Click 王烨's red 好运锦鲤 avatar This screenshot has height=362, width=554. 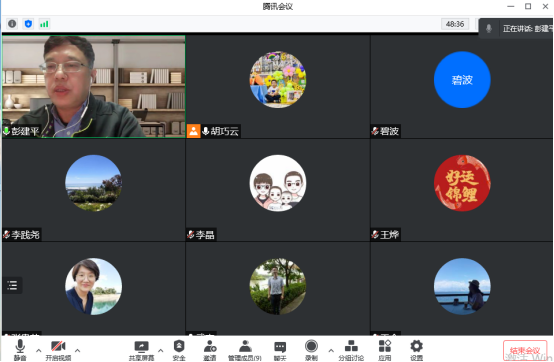[462, 183]
